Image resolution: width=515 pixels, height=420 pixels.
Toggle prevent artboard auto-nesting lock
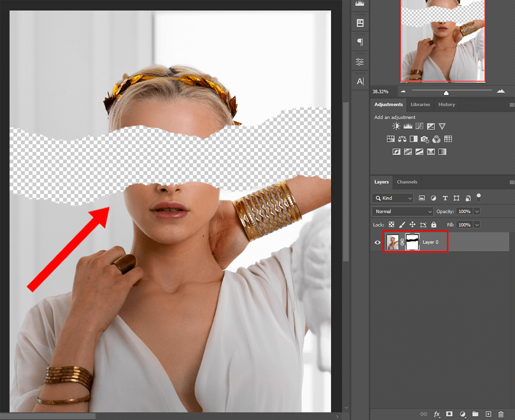[423, 225]
